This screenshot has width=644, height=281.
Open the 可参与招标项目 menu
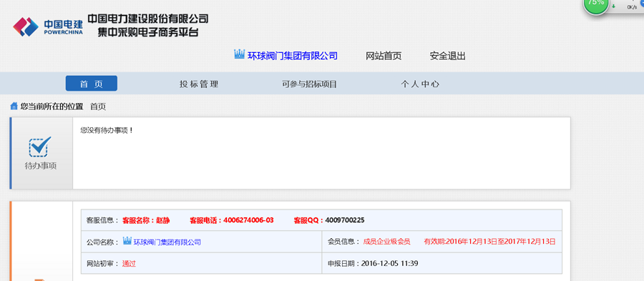309,84
